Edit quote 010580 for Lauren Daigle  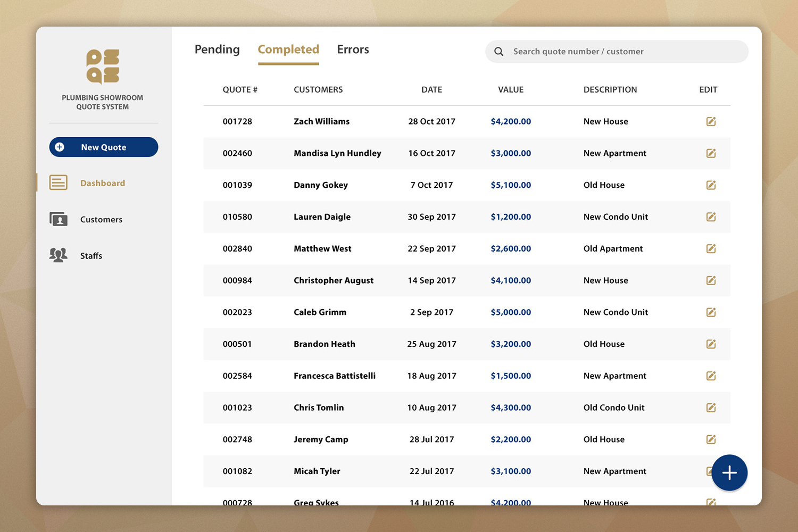pos(711,217)
